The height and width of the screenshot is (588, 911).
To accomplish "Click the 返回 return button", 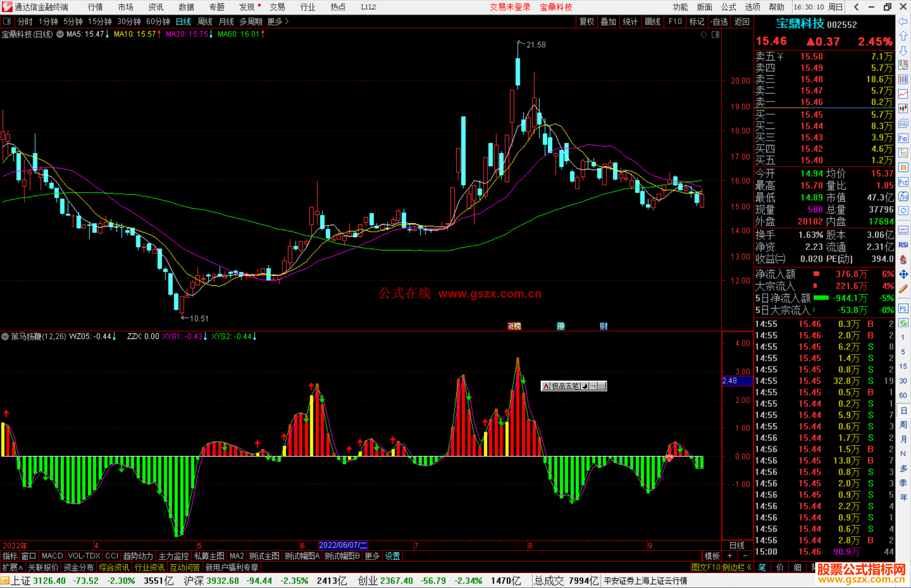I will pyautogui.click(x=742, y=21).
